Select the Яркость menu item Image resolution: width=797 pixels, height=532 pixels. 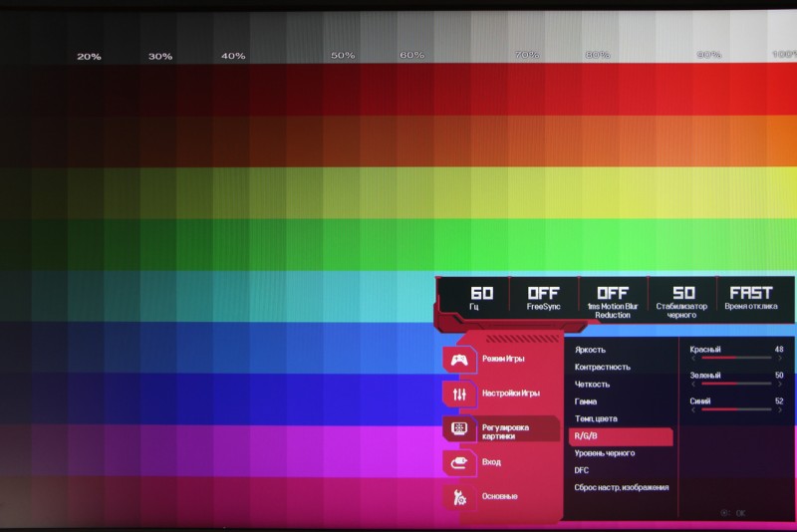(x=590, y=350)
